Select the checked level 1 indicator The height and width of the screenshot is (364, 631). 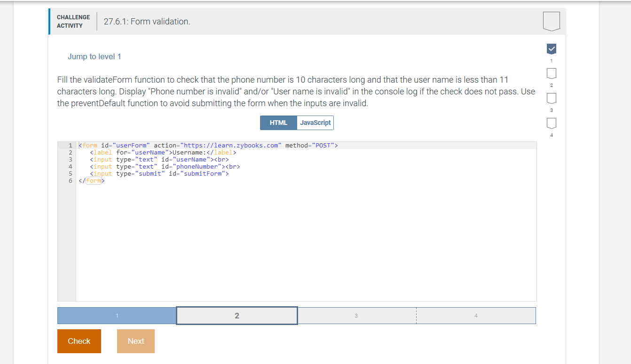pyautogui.click(x=552, y=48)
